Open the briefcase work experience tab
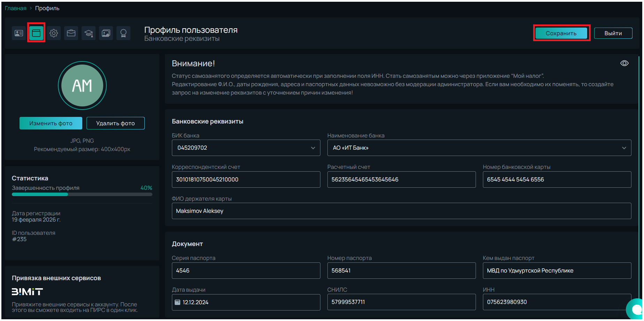This screenshot has width=644, height=321. pyautogui.click(x=71, y=33)
